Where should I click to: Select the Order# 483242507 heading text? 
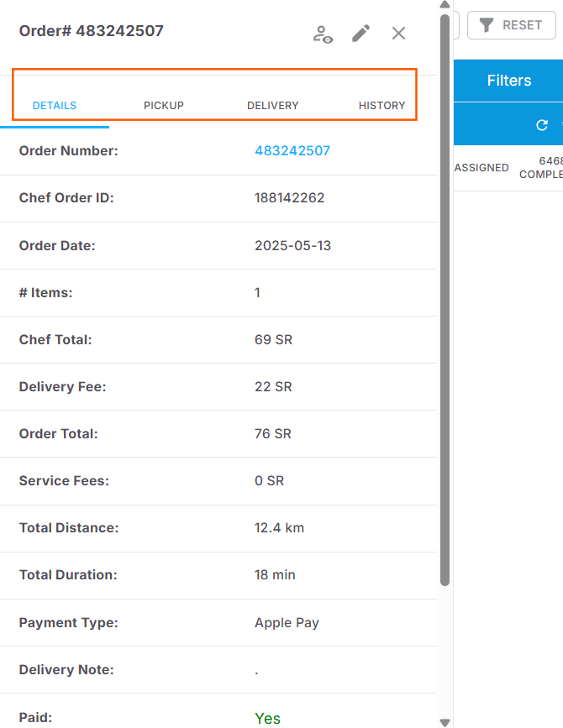point(91,31)
